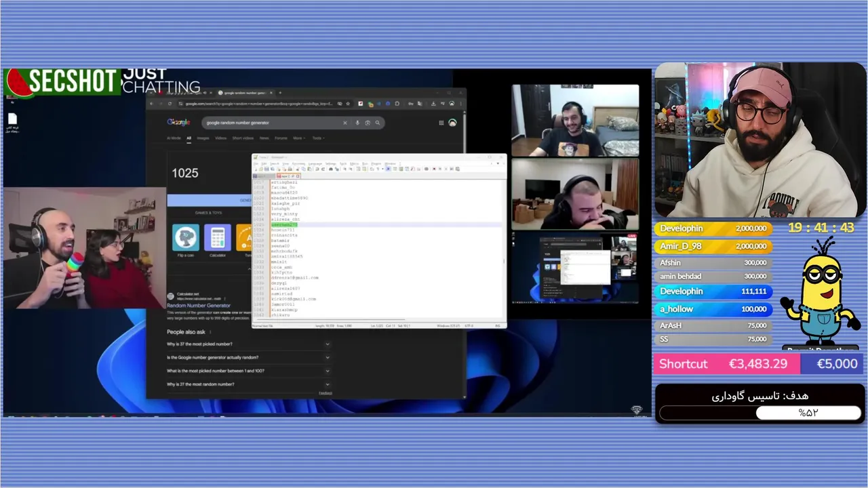Click Record macro red dot in Notepad++

[x=434, y=169]
